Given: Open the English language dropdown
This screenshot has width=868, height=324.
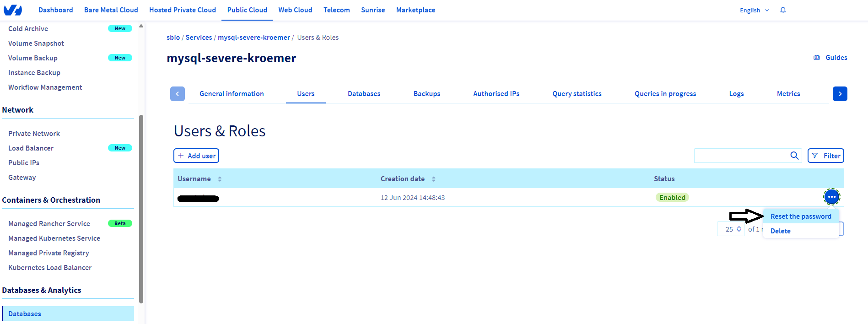Looking at the screenshot, I should pos(754,10).
